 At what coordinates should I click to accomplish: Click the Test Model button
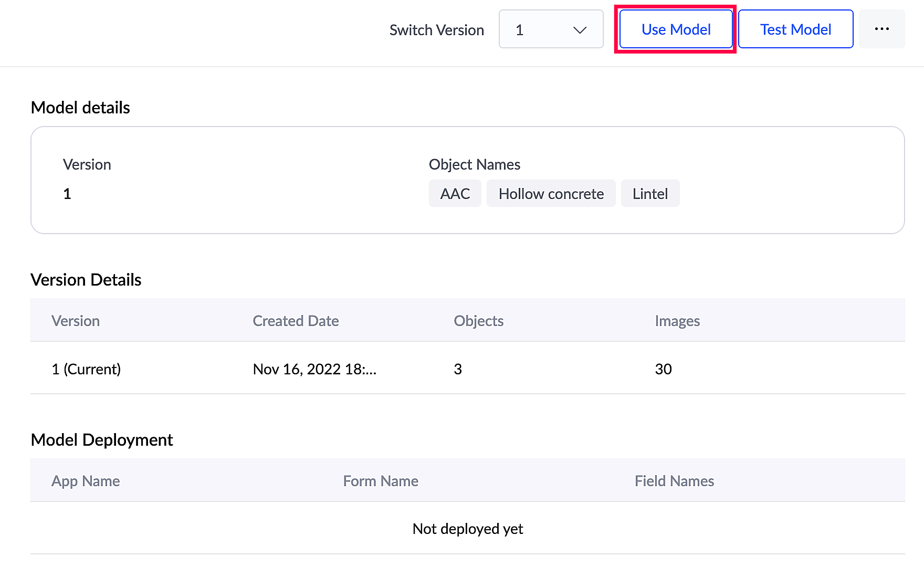795,29
